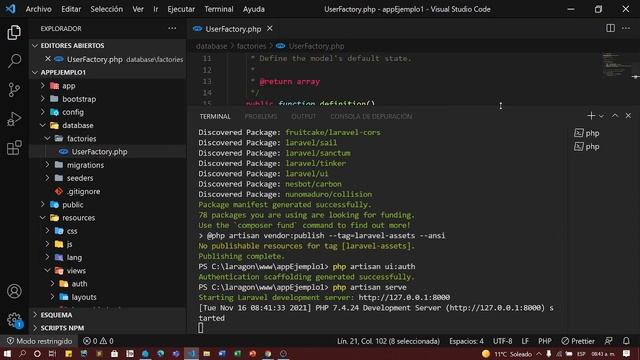640x360 pixels.
Task: Open the Editar menu
Action: point(71,9)
